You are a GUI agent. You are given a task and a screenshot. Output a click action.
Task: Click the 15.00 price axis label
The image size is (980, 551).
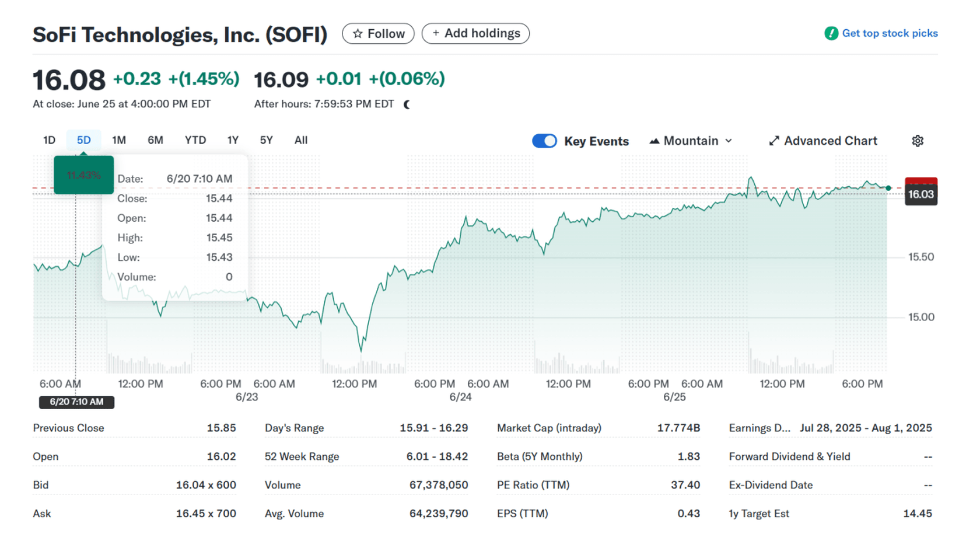(x=921, y=317)
